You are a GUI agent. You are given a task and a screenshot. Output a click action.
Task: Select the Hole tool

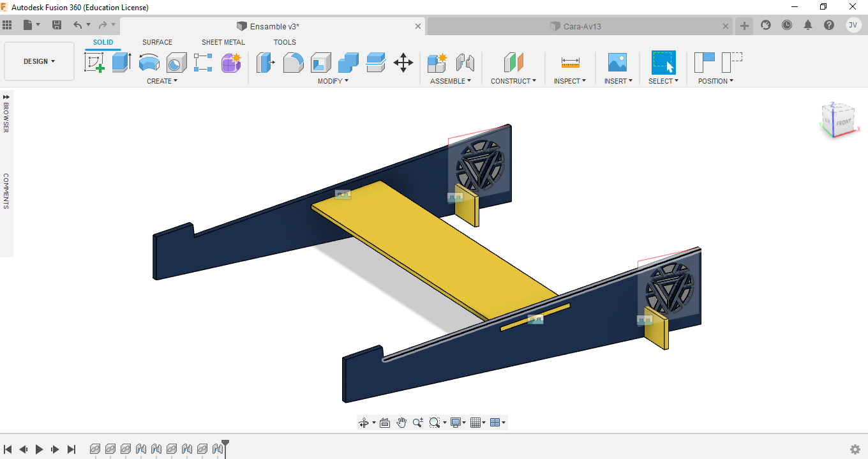click(176, 63)
